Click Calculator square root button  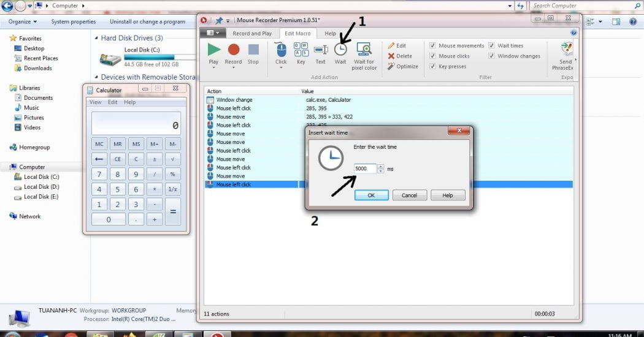pyautogui.click(x=173, y=159)
